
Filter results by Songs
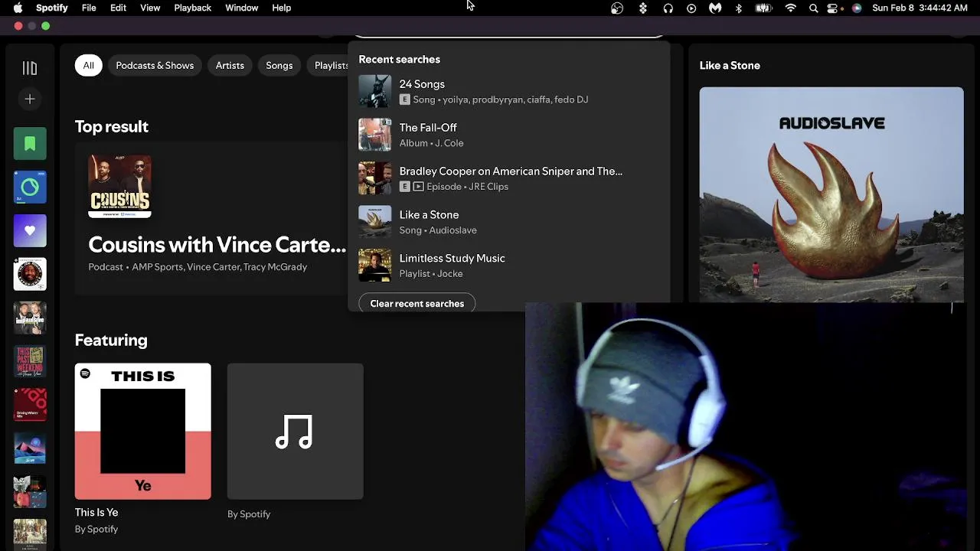[x=279, y=65]
